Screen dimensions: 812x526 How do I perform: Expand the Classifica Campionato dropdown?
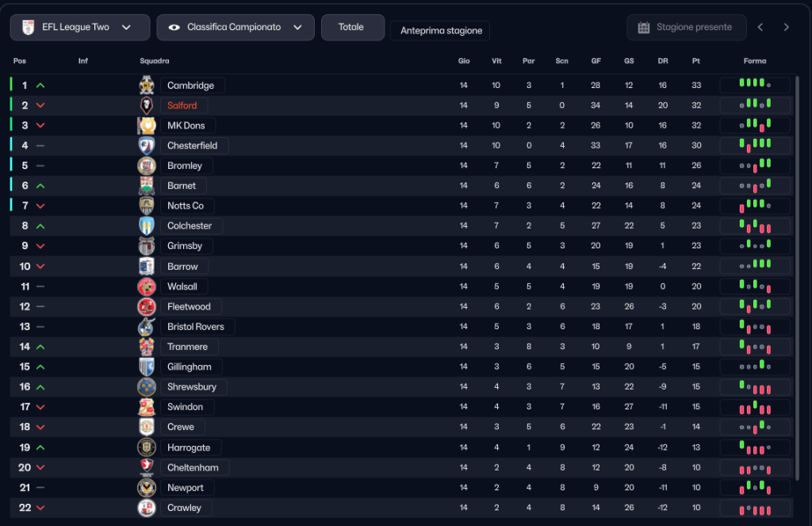tap(236, 27)
